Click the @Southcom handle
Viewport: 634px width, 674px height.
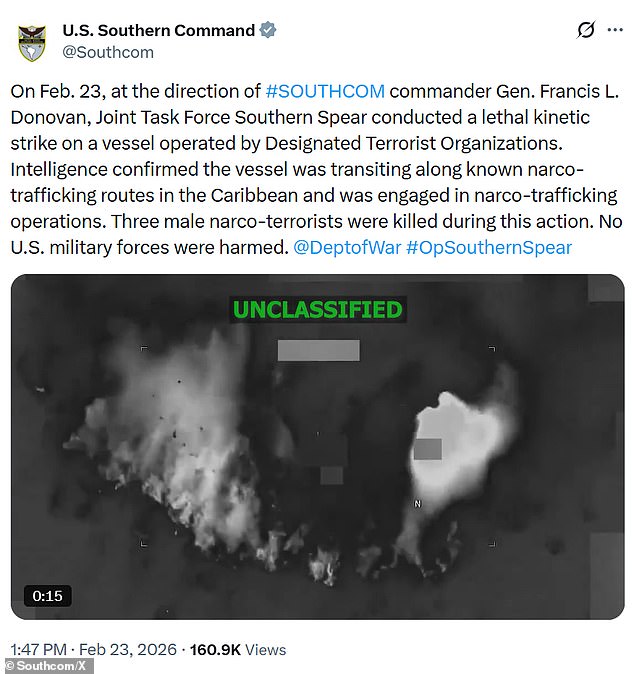[108, 52]
